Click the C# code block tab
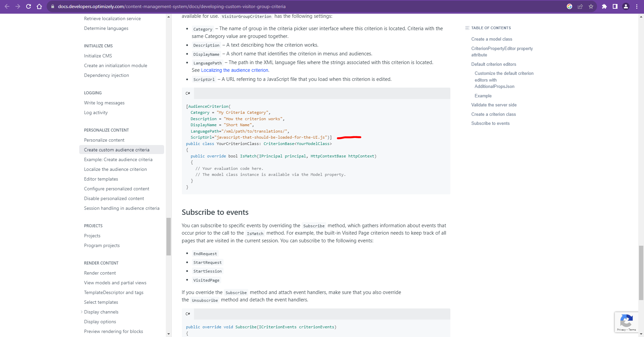The width and height of the screenshot is (644, 337). tap(188, 93)
